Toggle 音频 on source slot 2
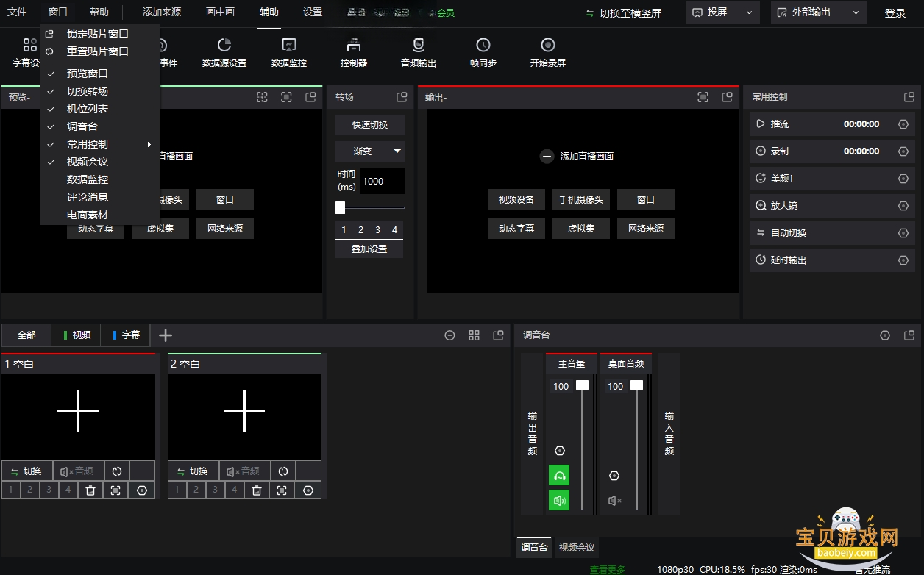The width and height of the screenshot is (924, 575). (x=244, y=471)
